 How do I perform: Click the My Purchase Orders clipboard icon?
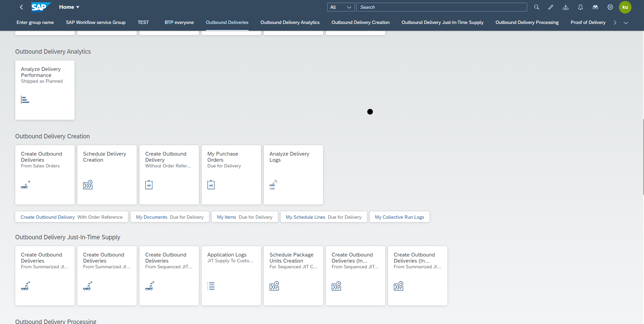211,185
